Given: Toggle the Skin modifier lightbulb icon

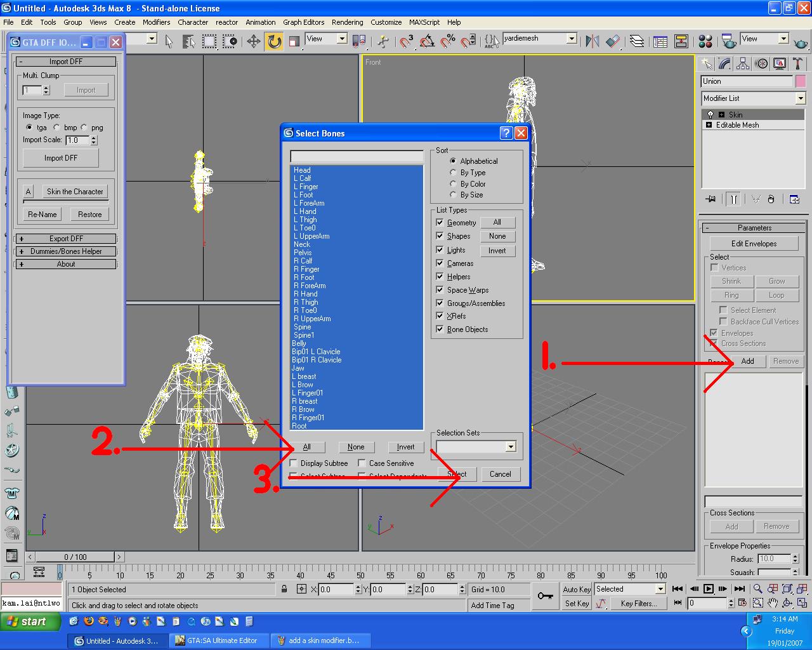Looking at the screenshot, I should [710, 115].
